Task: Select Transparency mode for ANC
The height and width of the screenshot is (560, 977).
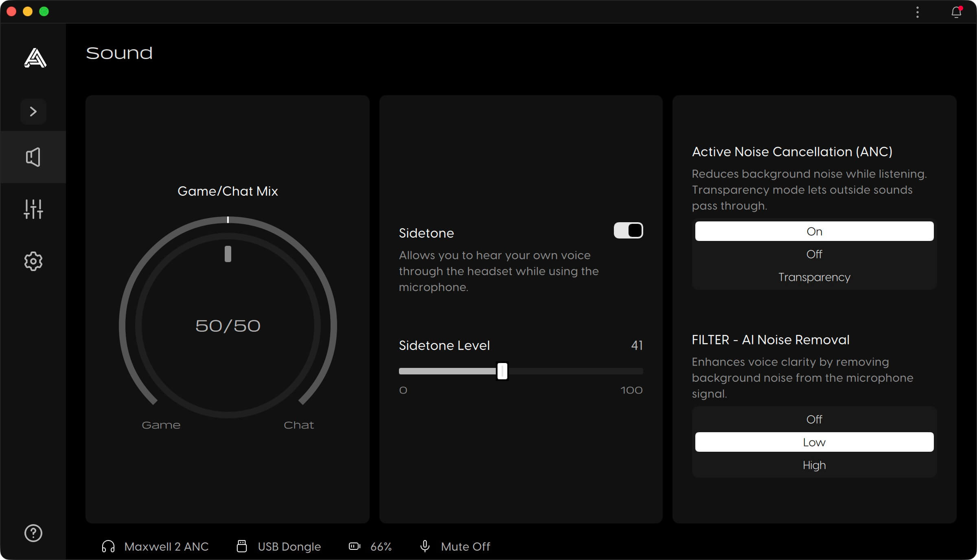Action: point(814,277)
